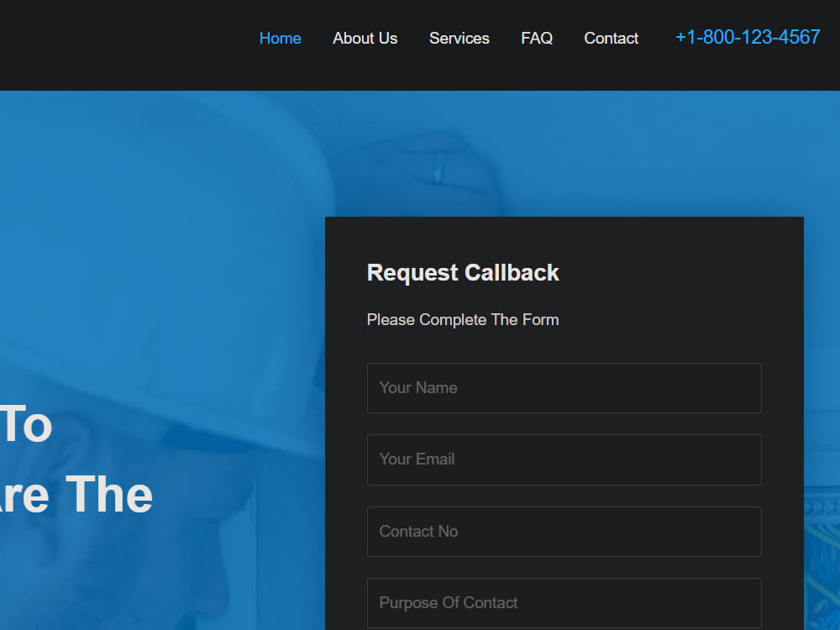The width and height of the screenshot is (840, 630).
Task: Focus the Your Name input field
Action: point(564,388)
